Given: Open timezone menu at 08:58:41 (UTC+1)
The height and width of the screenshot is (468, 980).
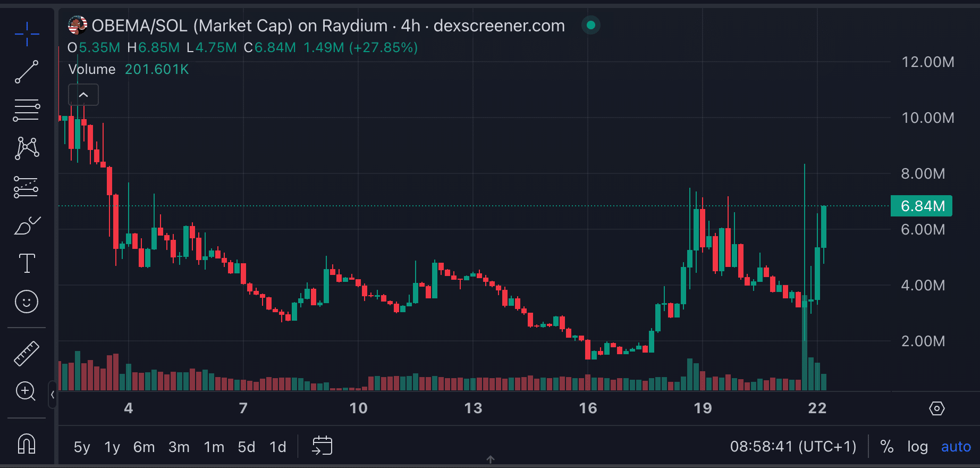Looking at the screenshot, I should coord(793,446).
